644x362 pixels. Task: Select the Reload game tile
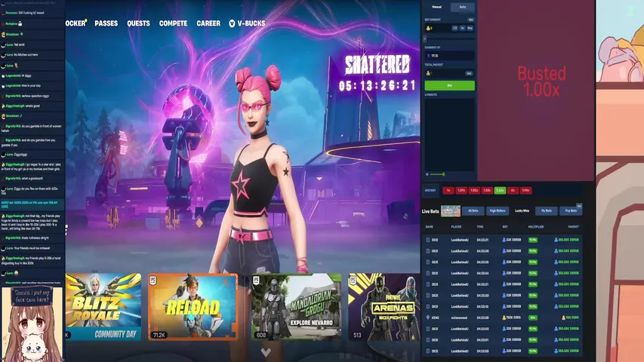[193, 307]
